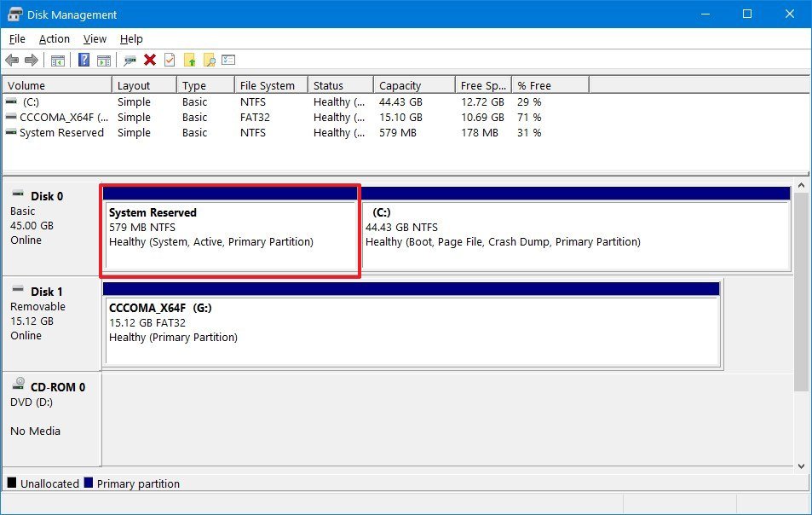Click the Primary partition legend label
Viewport: 812px width, 515px height.
[x=138, y=484]
